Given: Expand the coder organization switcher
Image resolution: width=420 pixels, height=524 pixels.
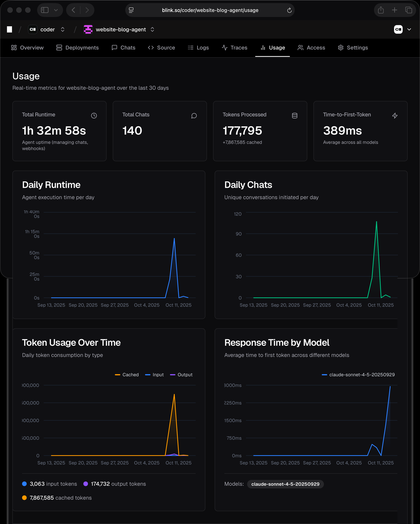Looking at the screenshot, I should pyautogui.click(x=62, y=29).
